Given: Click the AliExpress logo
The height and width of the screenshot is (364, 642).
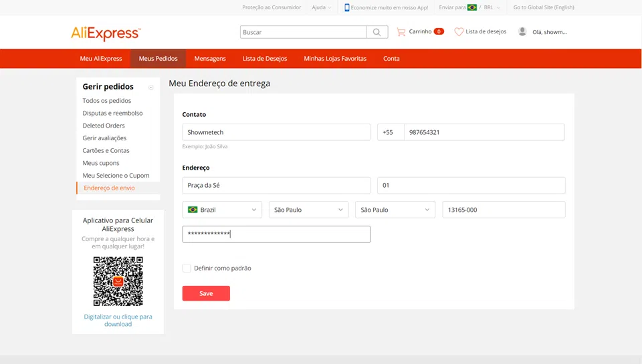Looking at the screenshot, I should click(106, 33).
